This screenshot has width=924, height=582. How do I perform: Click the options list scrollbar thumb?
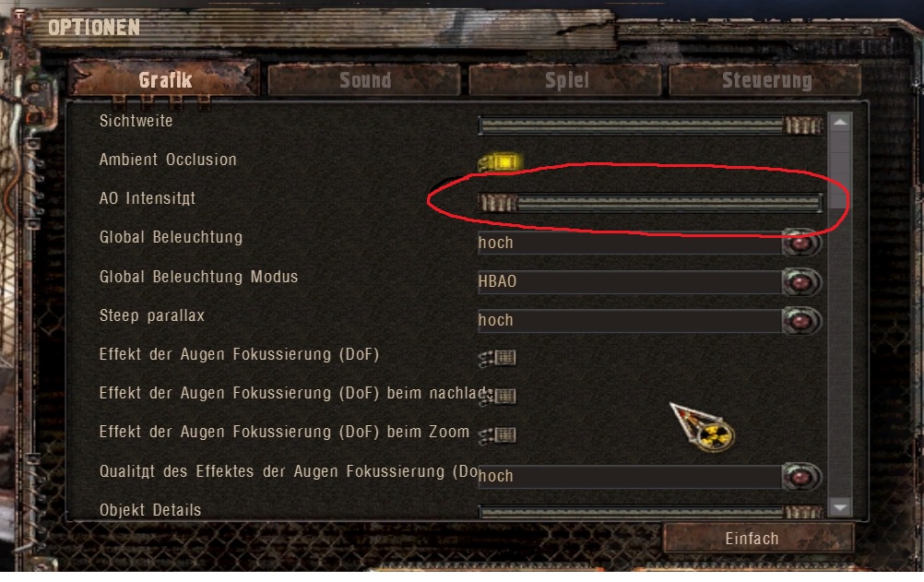coord(840,171)
